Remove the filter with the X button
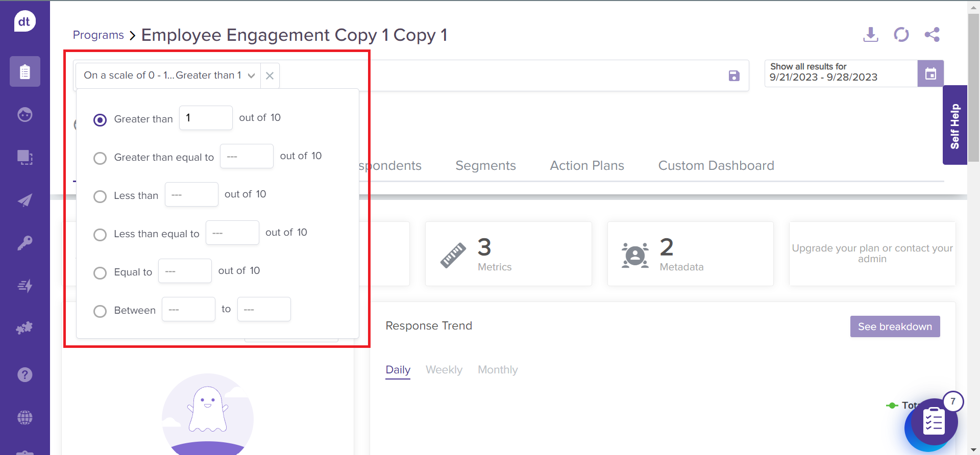Screen dimensions: 980x455 [269, 75]
